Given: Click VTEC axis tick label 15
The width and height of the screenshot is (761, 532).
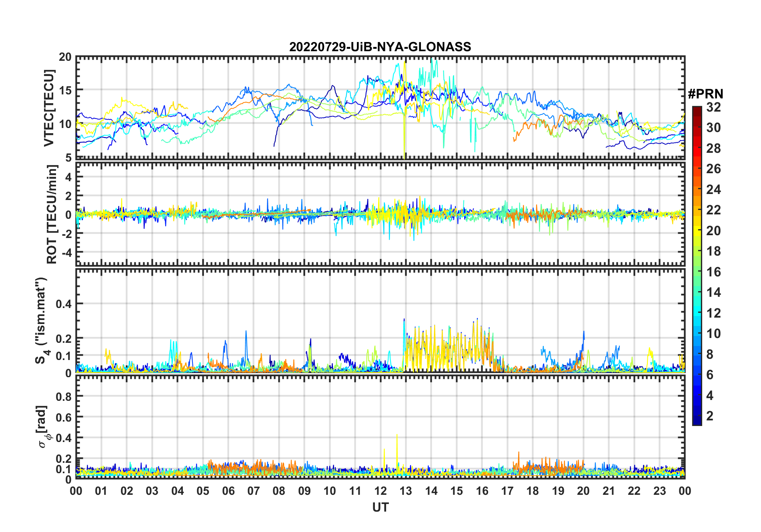Looking at the screenshot, I should (65, 90).
